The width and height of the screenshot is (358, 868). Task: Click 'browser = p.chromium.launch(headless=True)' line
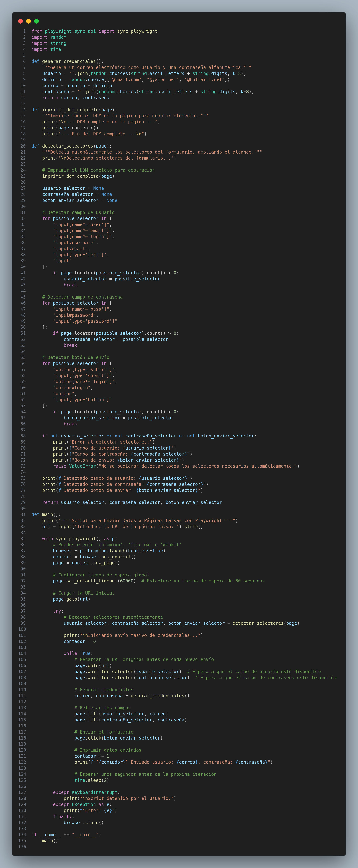coord(109,551)
